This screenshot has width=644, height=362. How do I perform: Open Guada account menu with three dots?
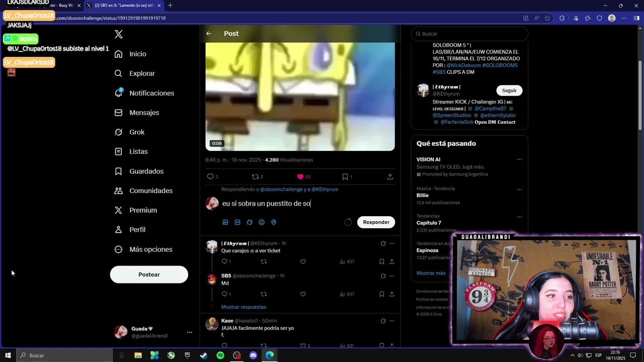coord(190,332)
